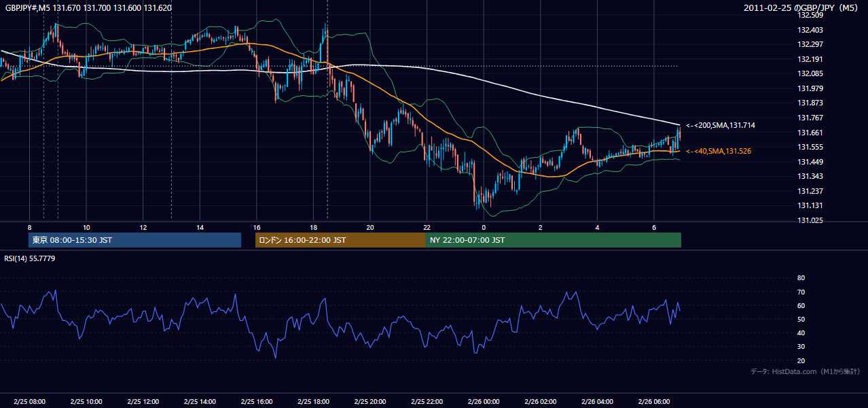Click the 2/25 18:00 time label
The height and width of the screenshot is (408, 868).
[313, 402]
